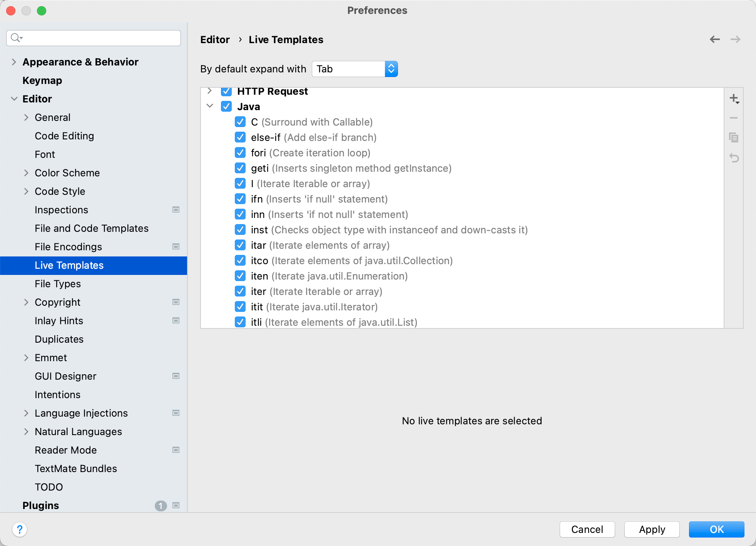Uncheck the fori template checkbox
The height and width of the screenshot is (546, 756).
click(x=240, y=153)
